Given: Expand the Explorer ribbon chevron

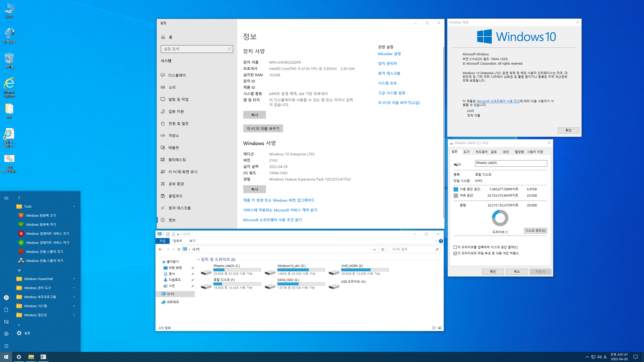Looking at the screenshot, I should click(435, 241).
